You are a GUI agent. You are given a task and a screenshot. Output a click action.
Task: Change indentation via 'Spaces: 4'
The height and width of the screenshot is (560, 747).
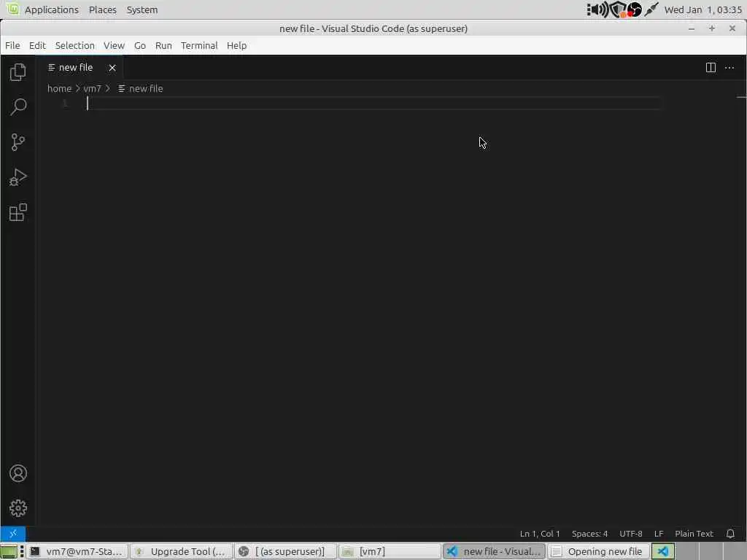(x=589, y=534)
